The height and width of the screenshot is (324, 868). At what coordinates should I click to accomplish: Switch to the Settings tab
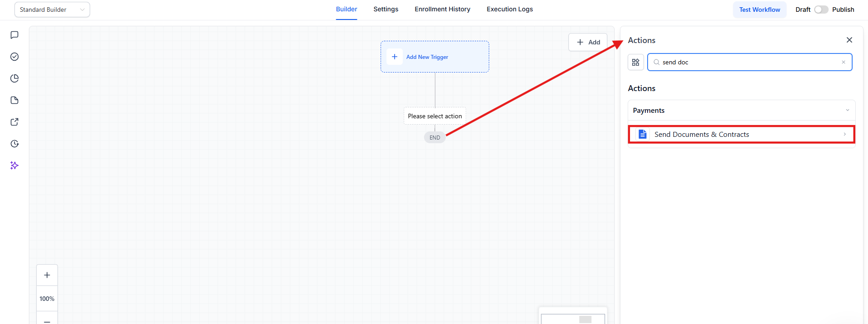[x=386, y=9]
